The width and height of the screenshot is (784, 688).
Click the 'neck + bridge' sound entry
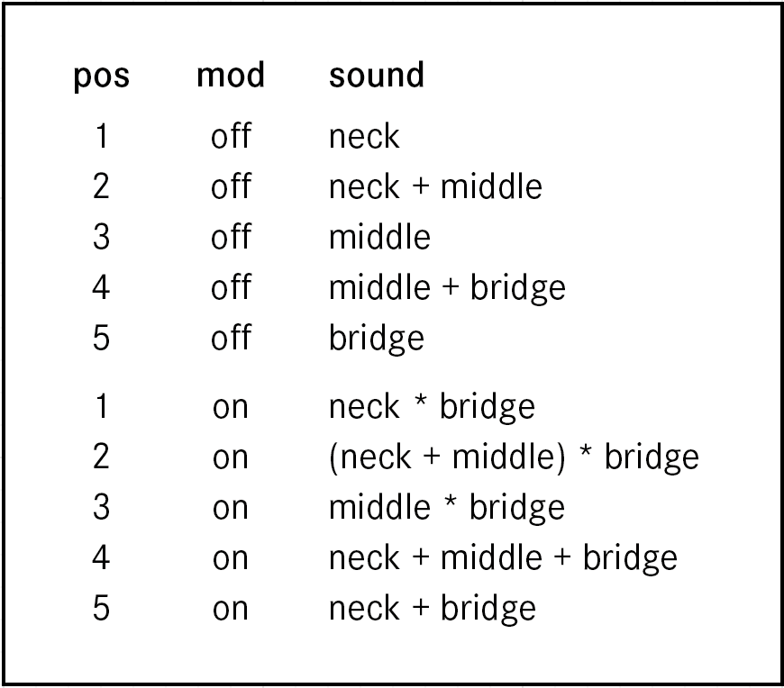point(433,609)
